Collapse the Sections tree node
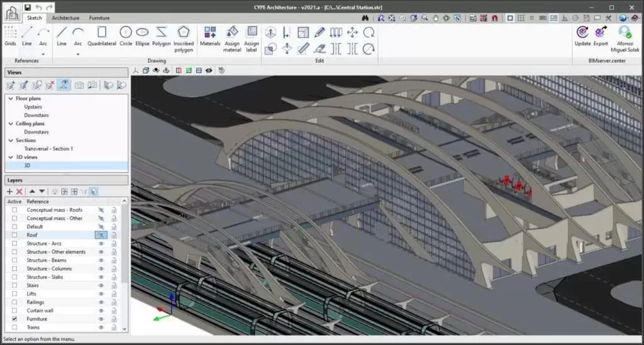644x345 pixels. pos(11,140)
